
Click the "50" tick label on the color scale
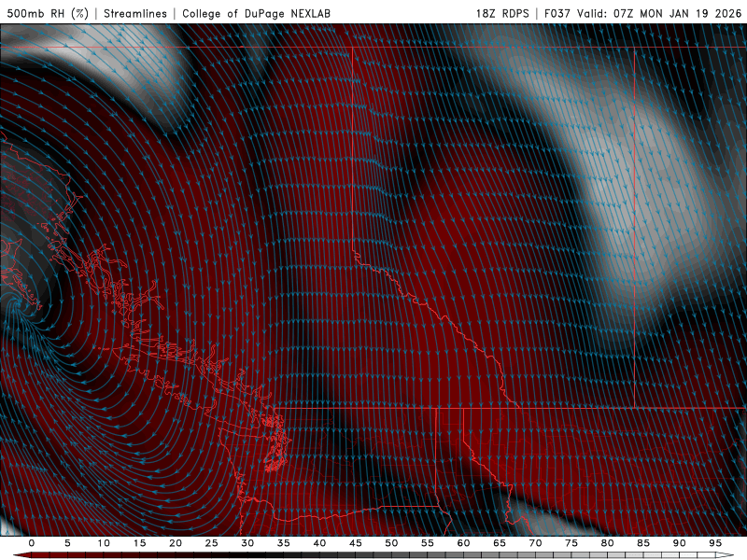(391, 543)
